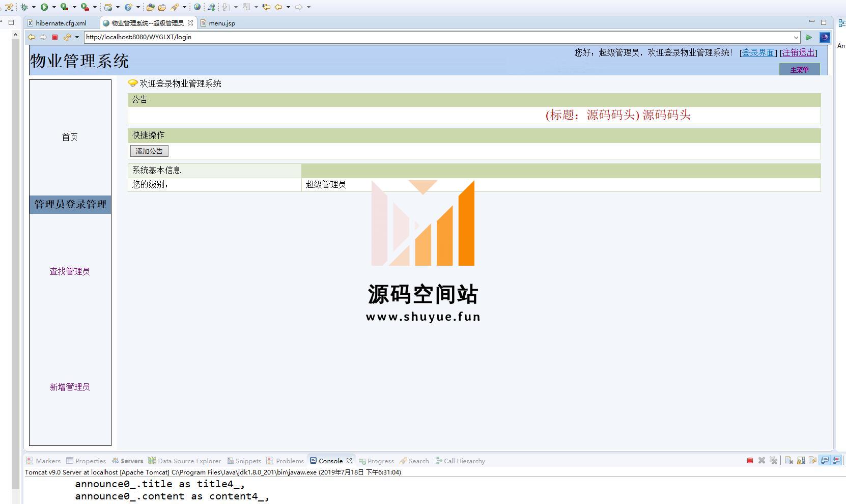Open the Progress view tab

376,461
